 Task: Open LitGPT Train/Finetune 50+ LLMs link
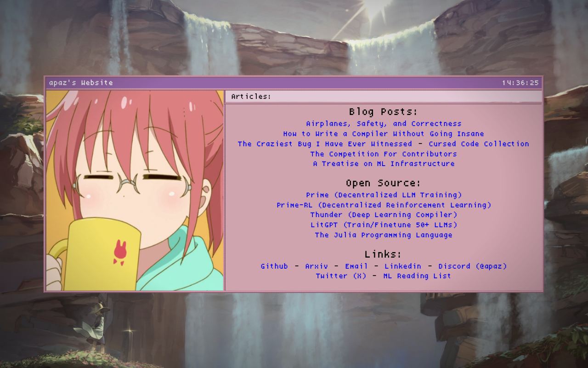point(384,225)
